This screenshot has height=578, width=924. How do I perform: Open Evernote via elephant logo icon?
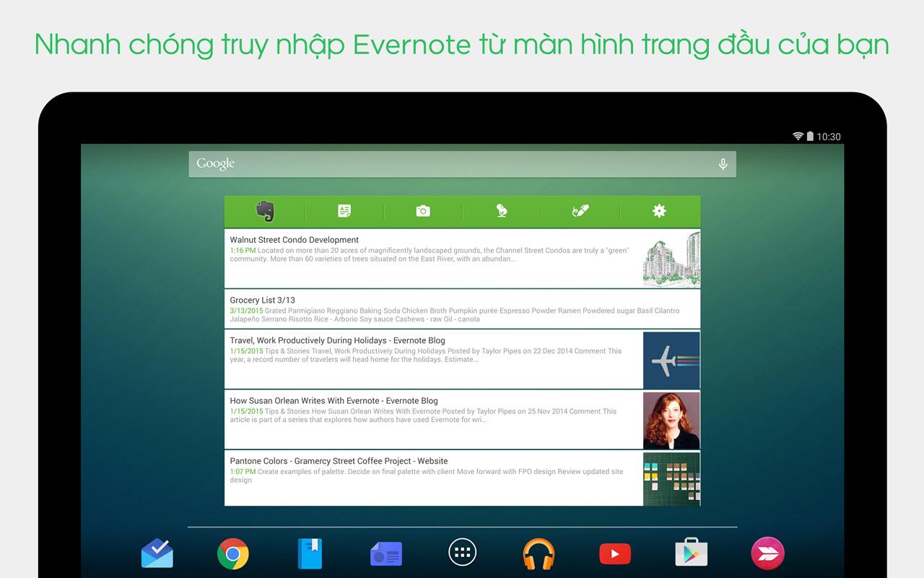tap(265, 211)
